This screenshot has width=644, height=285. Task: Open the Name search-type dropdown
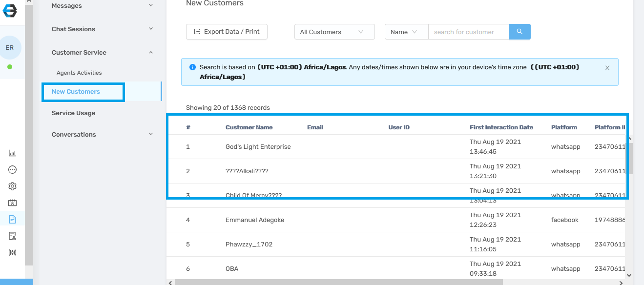(x=406, y=32)
